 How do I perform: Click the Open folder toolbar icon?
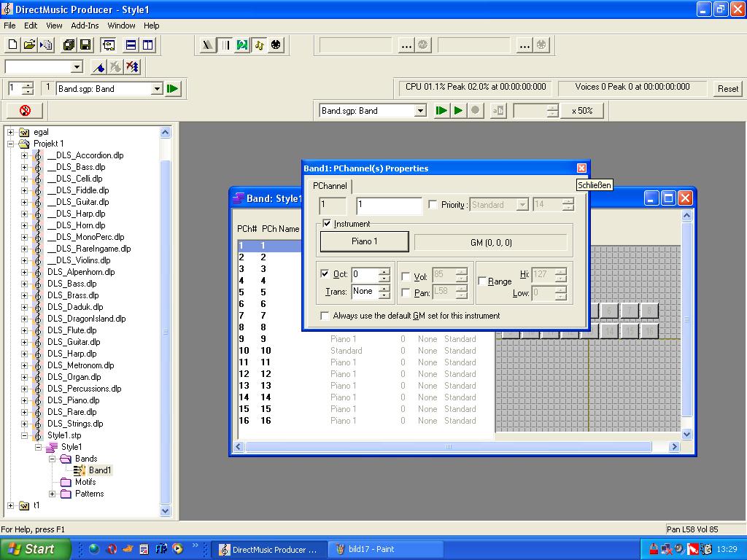click(29, 45)
